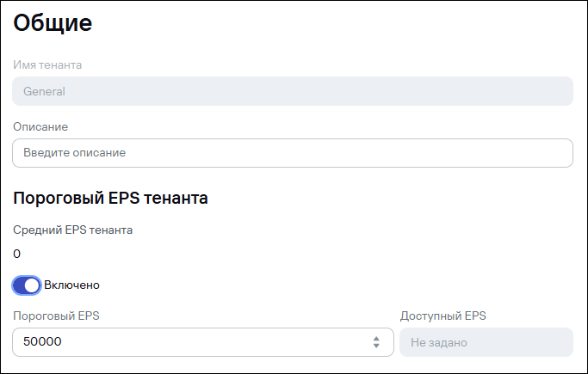
Task: Disable the Включено toggle switch
Action: pos(27,285)
